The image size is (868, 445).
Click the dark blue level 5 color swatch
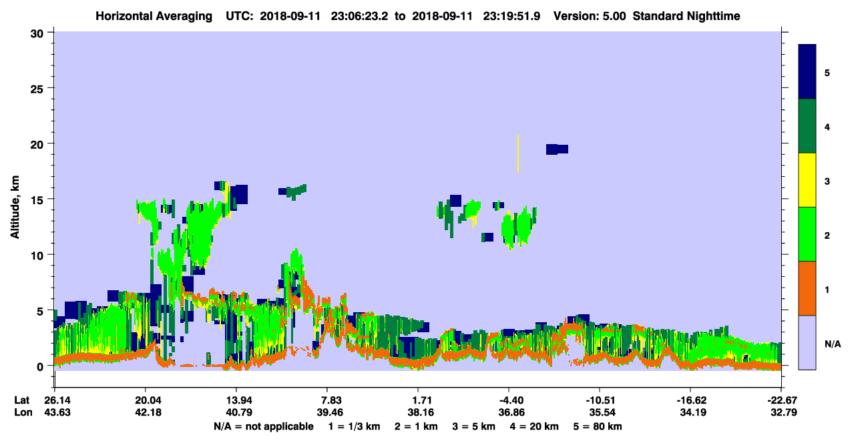(807, 72)
